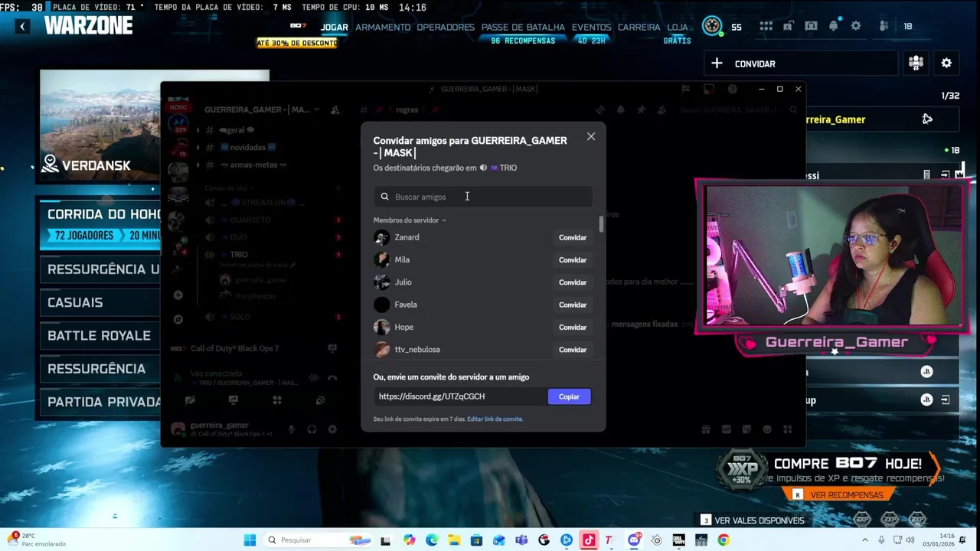Add a server with Discord plus icon
The image size is (980, 551).
tap(178, 295)
